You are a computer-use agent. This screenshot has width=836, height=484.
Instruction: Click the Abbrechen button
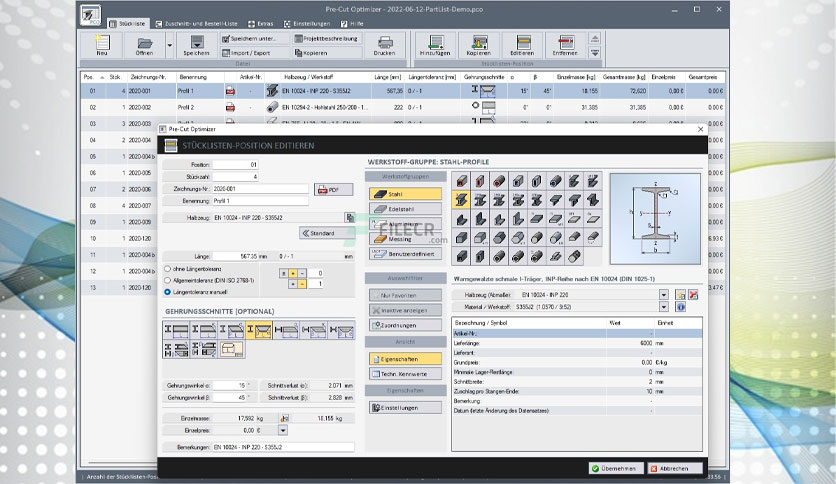tap(675, 469)
